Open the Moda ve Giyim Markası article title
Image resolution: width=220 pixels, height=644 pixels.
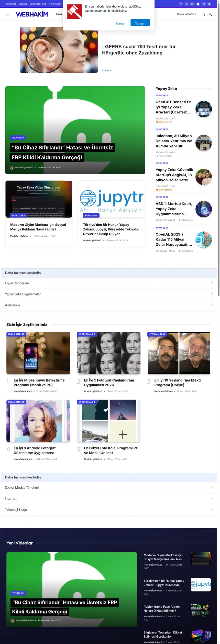(38, 227)
